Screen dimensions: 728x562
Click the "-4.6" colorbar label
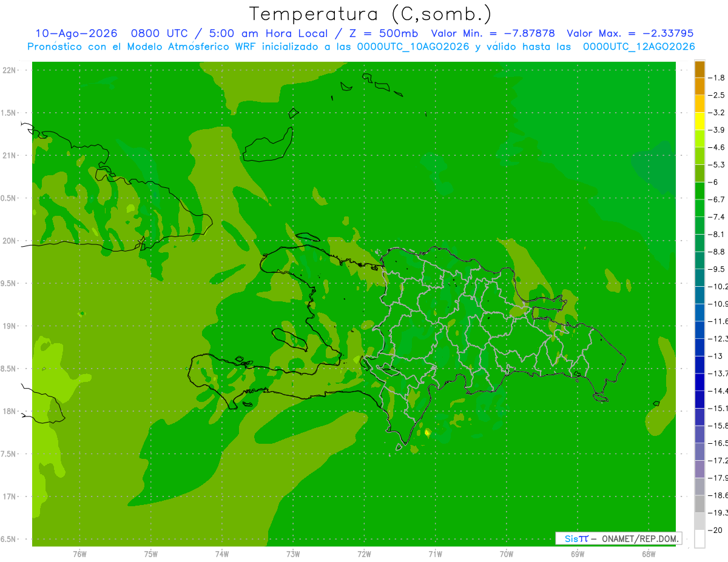pos(718,147)
